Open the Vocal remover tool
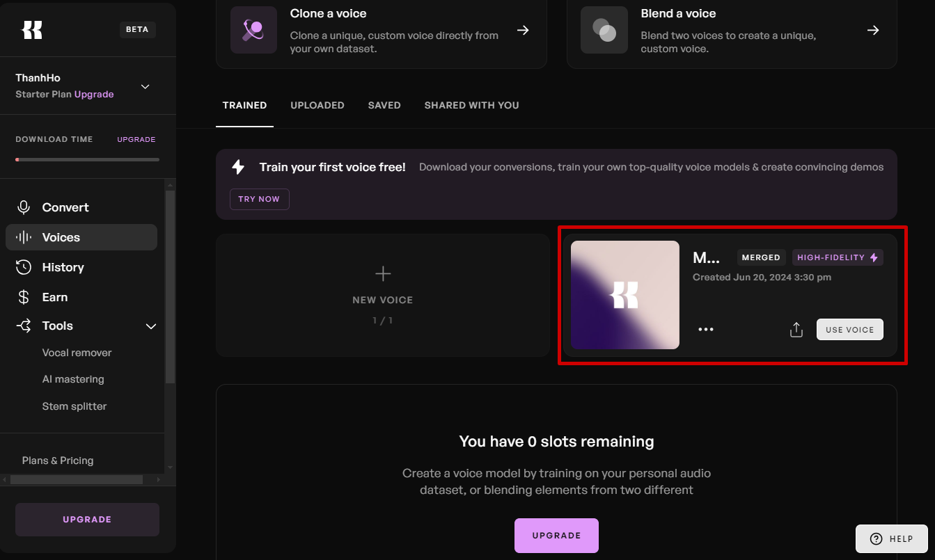 [77, 353]
